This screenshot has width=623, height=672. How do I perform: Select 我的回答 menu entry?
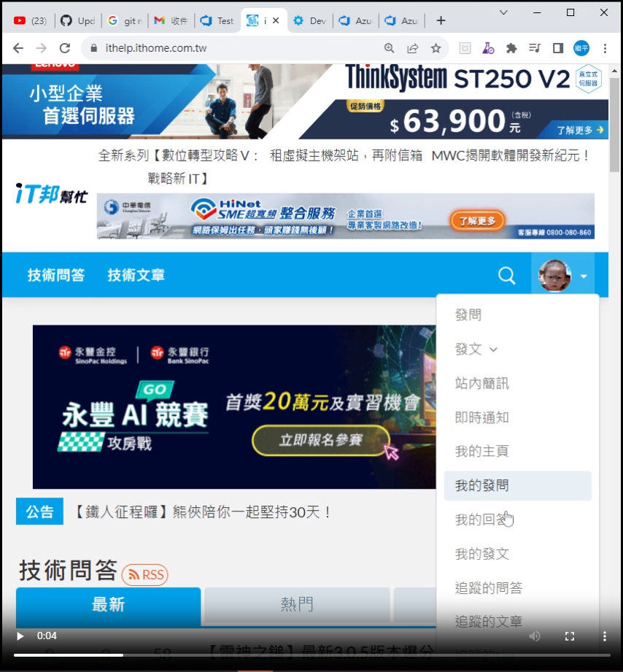(481, 520)
